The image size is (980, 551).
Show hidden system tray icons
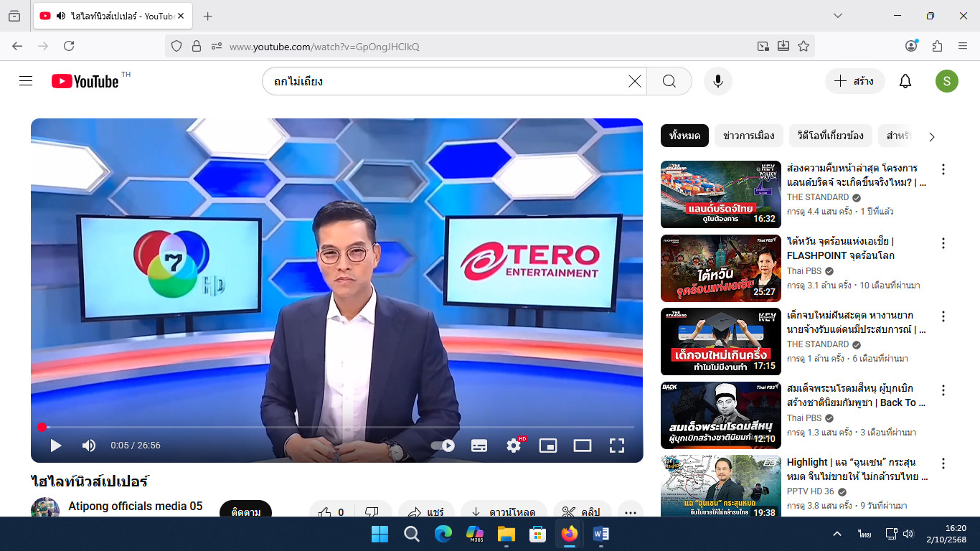[x=837, y=534]
